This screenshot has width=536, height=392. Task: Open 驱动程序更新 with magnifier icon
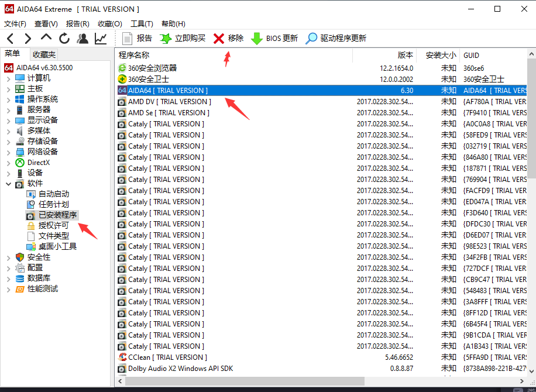click(336, 39)
